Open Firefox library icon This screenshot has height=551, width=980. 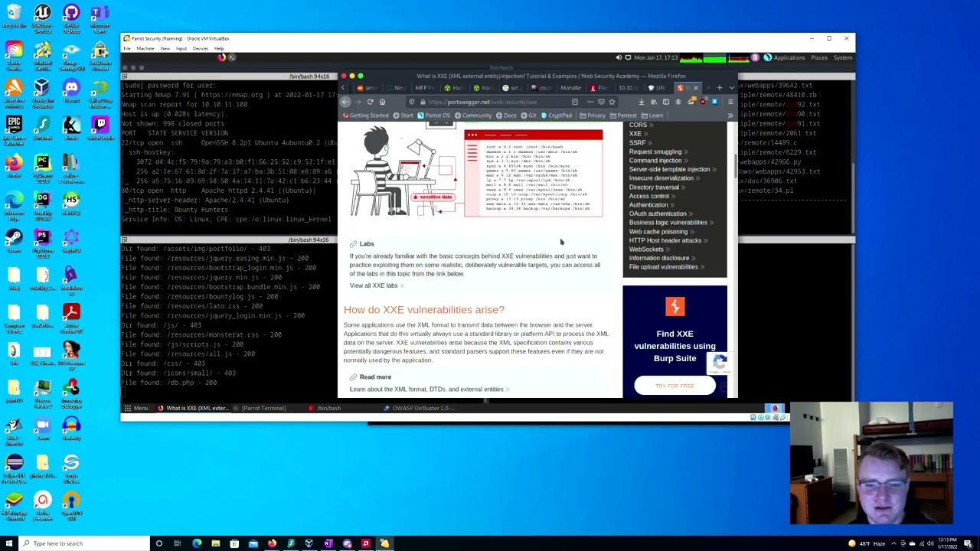coord(653,102)
